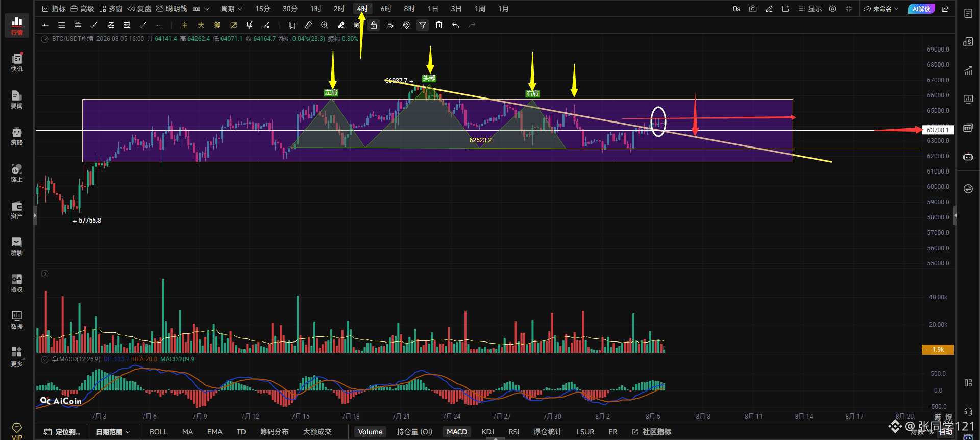Select the 15分 timeframe tab
The height and width of the screenshot is (440, 980).
(263, 9)
